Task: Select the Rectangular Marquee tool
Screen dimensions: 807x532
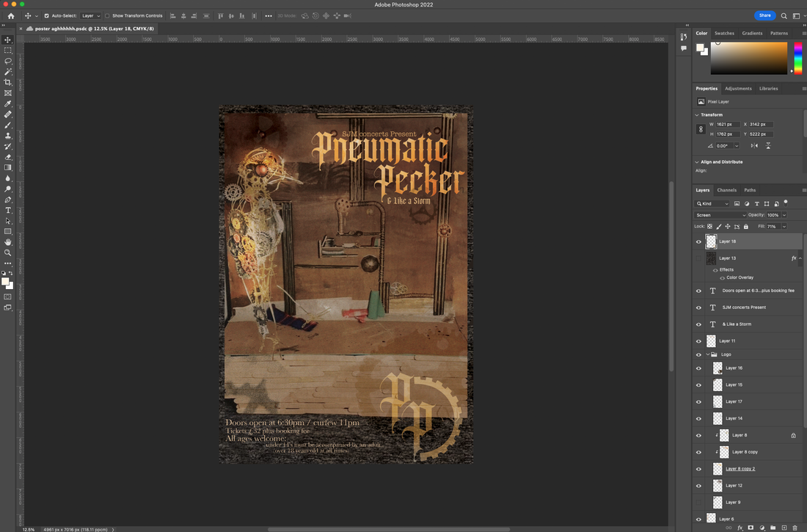Action: coord(8,51)
